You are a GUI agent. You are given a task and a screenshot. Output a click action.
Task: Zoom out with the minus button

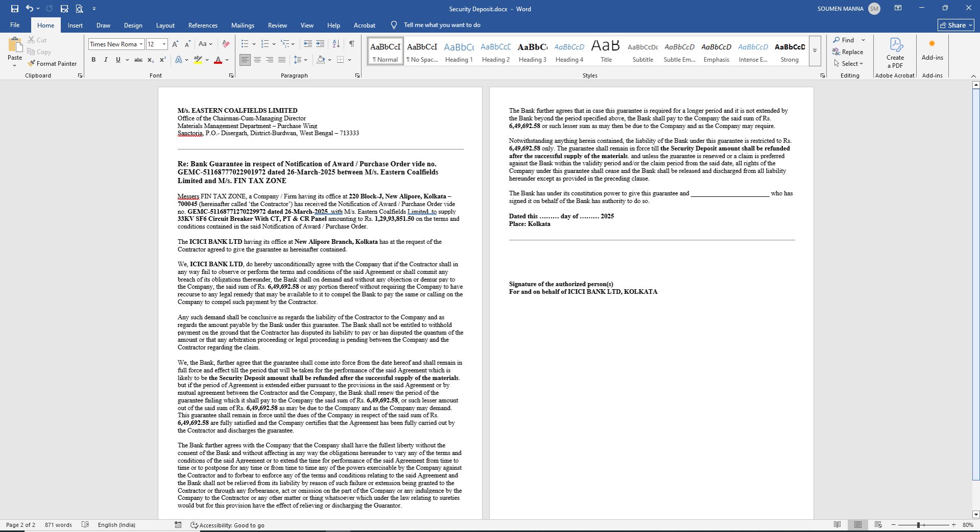(x=894, y=525)
